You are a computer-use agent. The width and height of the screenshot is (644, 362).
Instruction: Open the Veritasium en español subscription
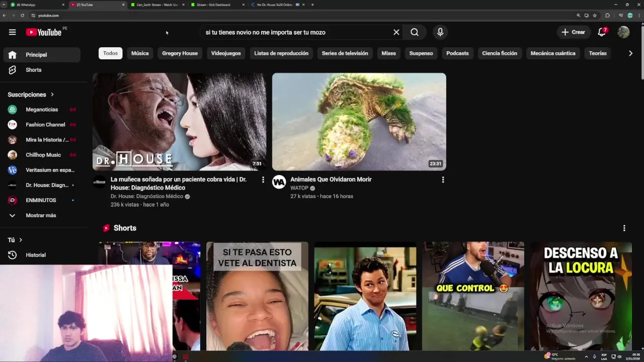click(x=42, y=170)
